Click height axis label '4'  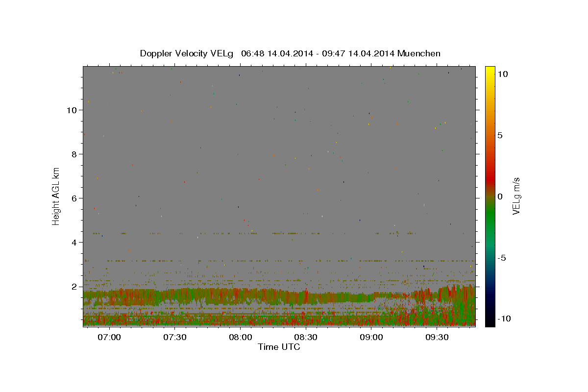(74, 242)
